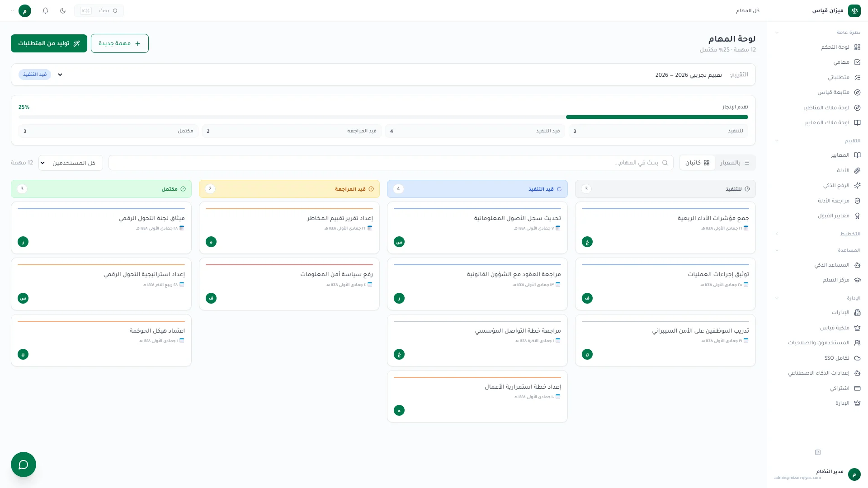Click المستخدمون والصلاحيات users icon
The width and height of the screenshot is (868, 488).
(857, 343)
